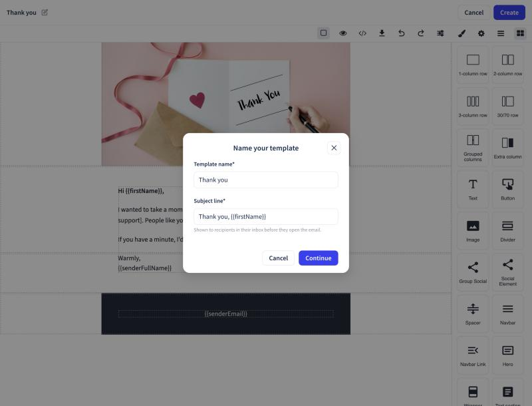
Task: Click the edit template name pencil icon
Action: pos(45,13)
